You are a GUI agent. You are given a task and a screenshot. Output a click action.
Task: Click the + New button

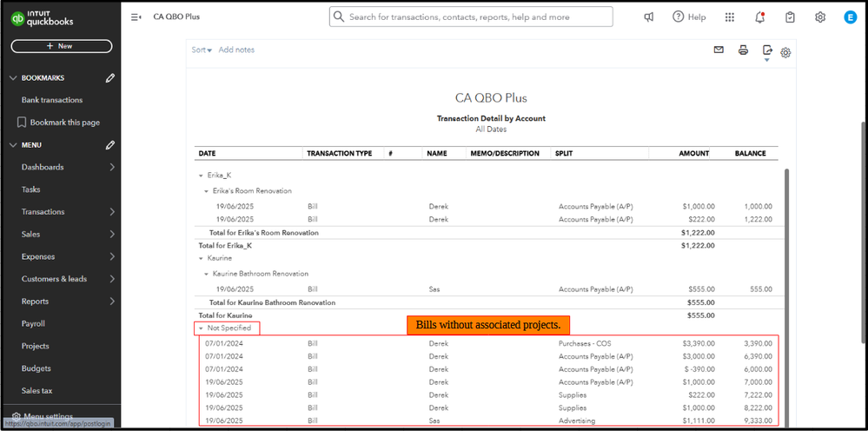pos(62,46)
